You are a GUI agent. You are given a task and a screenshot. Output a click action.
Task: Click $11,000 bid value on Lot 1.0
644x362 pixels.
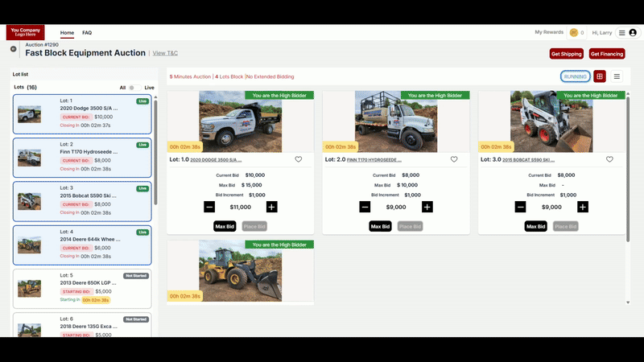pos(240,208)
